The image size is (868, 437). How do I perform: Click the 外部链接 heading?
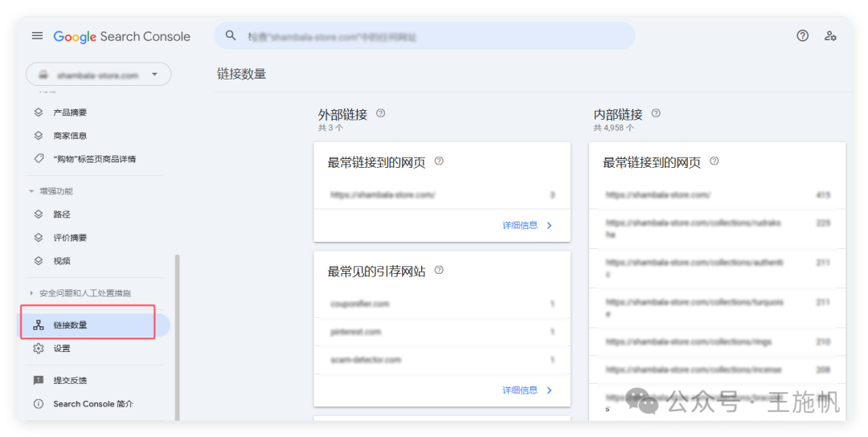click(x=342, y=115)
